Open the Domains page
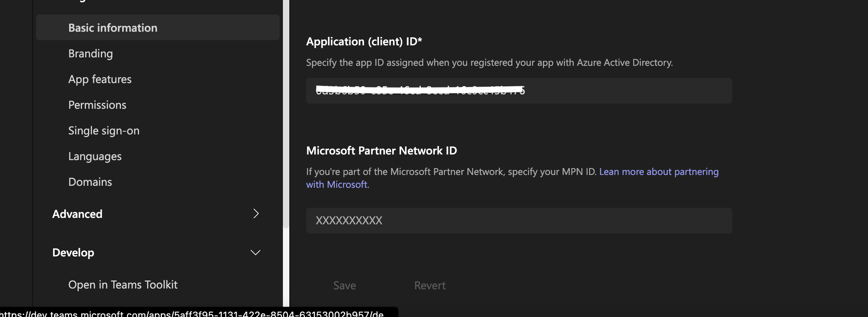 point(90,182)
